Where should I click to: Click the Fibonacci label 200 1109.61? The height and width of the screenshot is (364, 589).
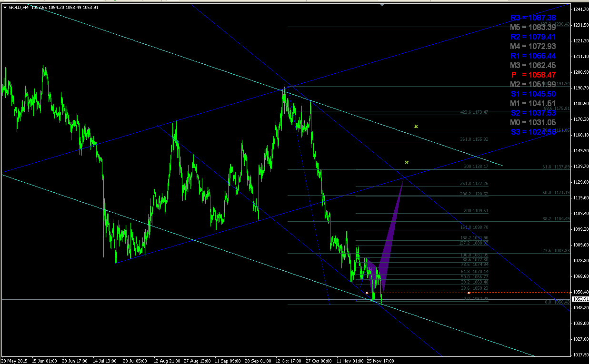[x=476, y=211]
